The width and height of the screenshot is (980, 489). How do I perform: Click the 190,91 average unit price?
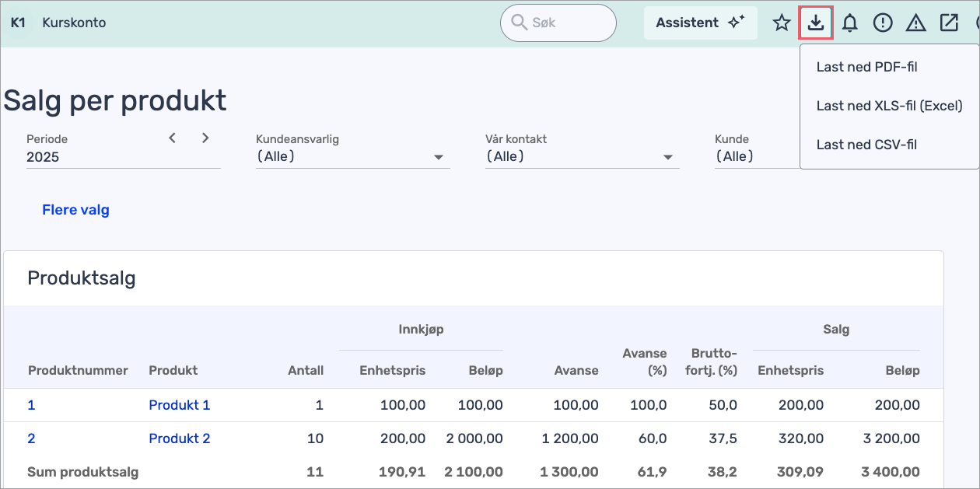[403, 471]
